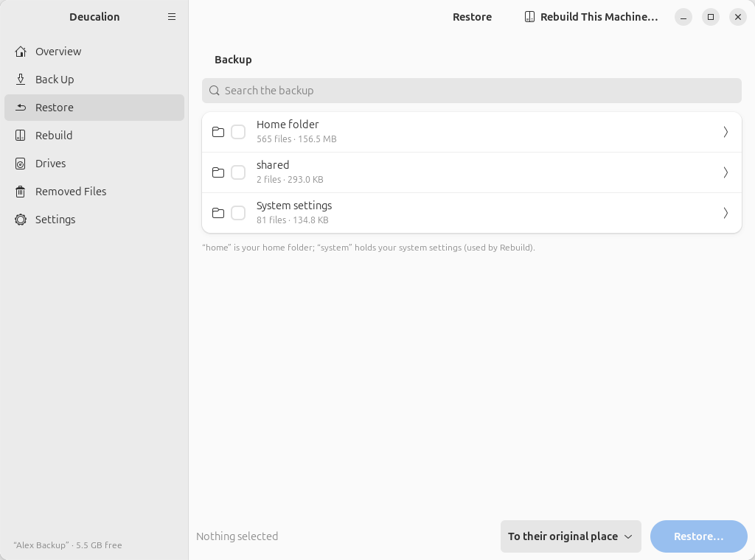
Task: Maximize the Deucalion window
Action: [x=710, y=17]
